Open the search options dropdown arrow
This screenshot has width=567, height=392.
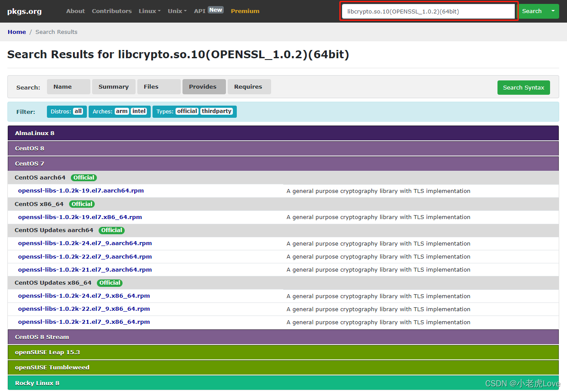(553, 11)
